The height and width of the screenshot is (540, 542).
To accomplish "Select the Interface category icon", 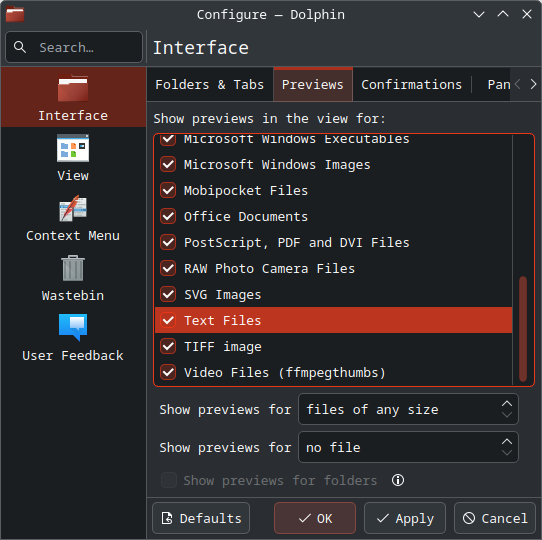I will click(73, 89).
